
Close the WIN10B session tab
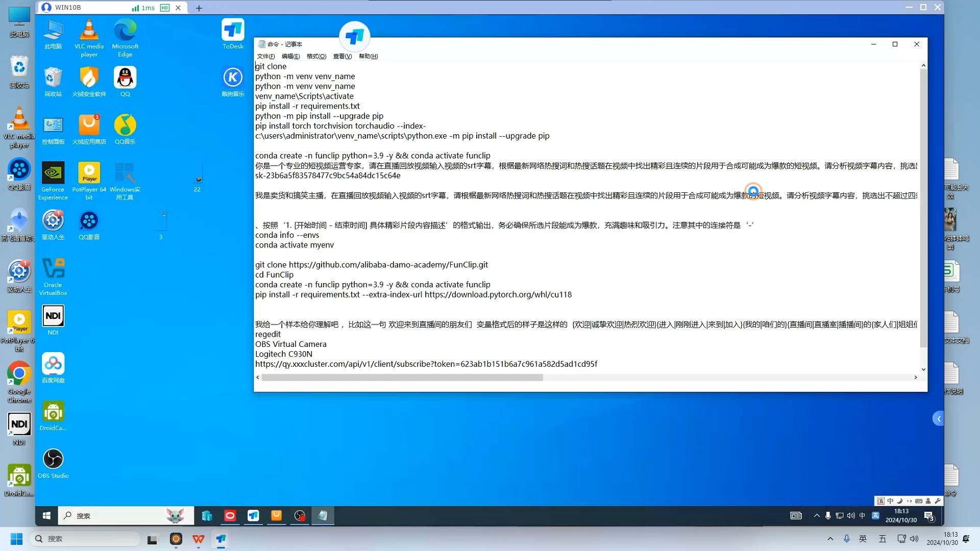point(178,8)
